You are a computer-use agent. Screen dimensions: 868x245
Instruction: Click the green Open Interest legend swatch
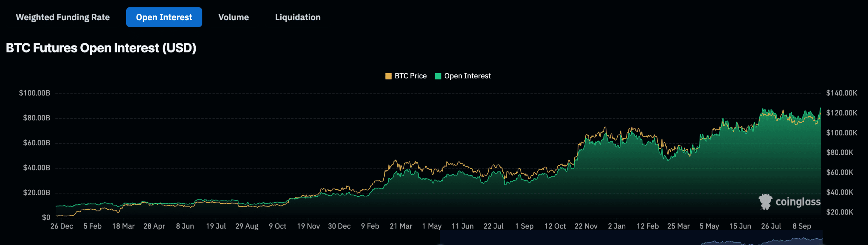438,76
